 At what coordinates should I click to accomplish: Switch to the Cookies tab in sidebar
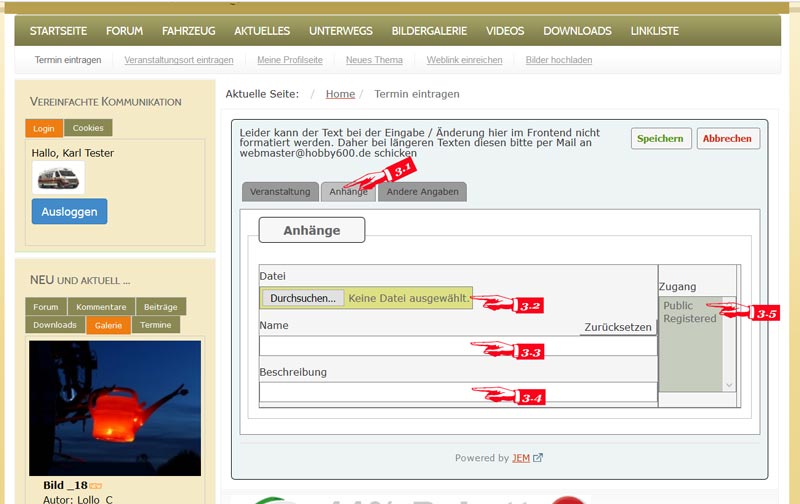88,128
